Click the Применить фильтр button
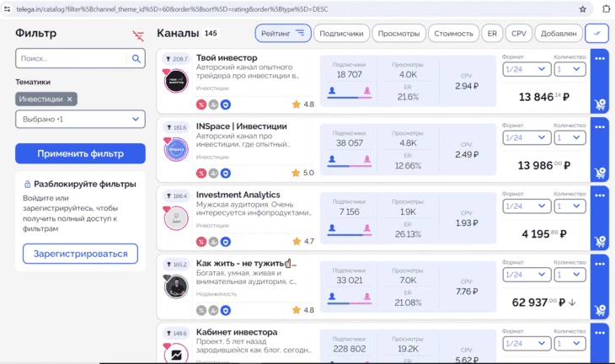The height and width of the screenshot is (364, 615). (x=80, y=153)
